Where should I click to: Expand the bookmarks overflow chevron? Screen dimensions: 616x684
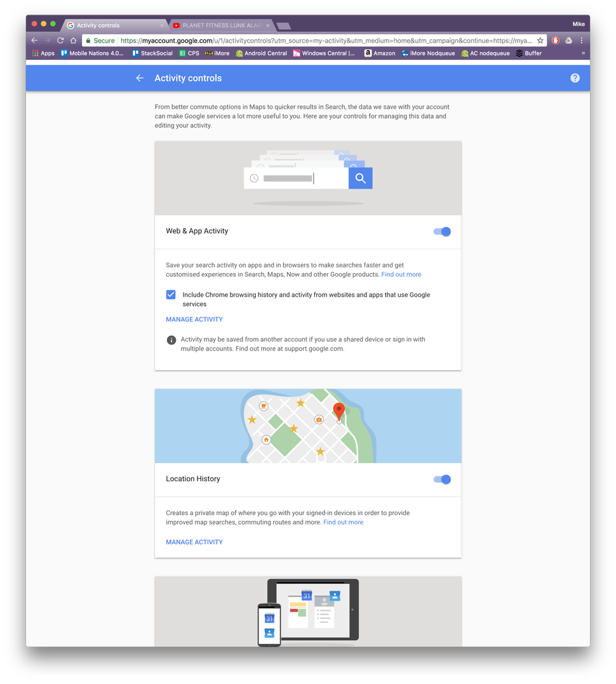pyautogui.click(x=583, y=53)
